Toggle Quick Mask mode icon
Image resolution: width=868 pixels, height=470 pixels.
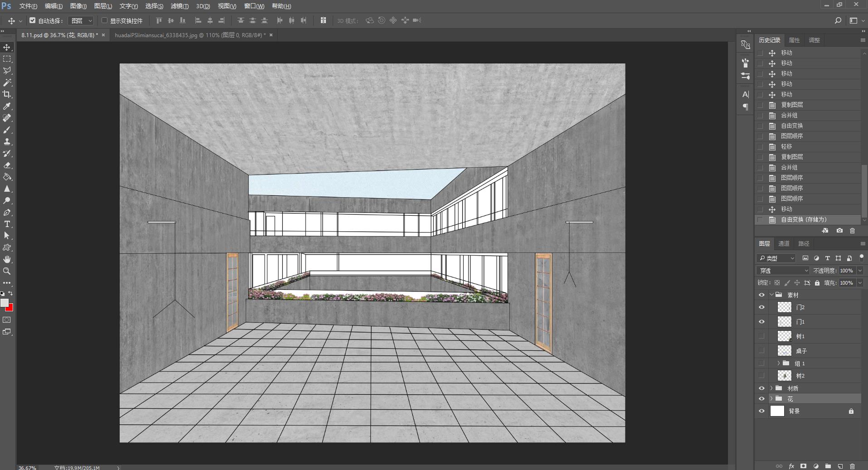(x=7, y=320)
